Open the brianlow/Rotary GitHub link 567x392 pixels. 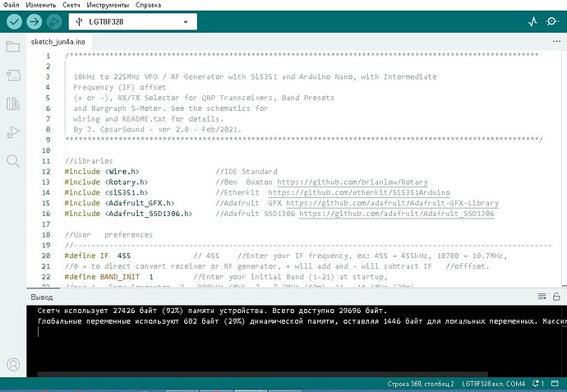[353, 182]
